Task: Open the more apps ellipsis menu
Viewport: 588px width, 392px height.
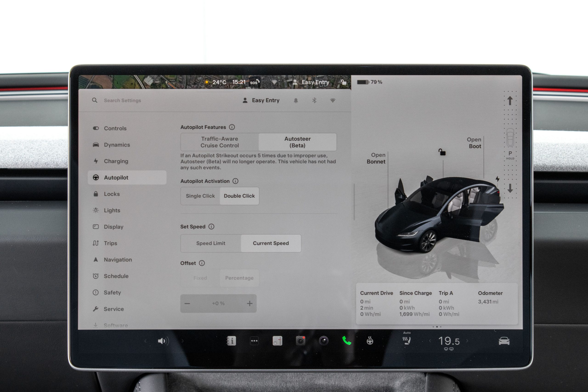Action: (254, 341)
